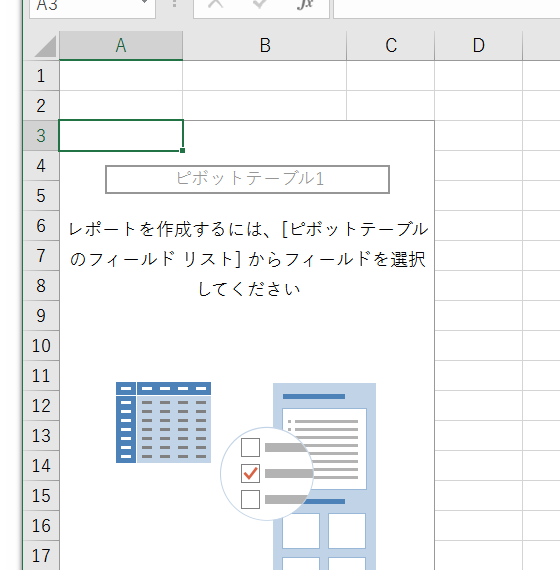Click the ピボットテーブル1 placeholder box
The width and height of the screenshot is (560, 570).
click(247, 179)
